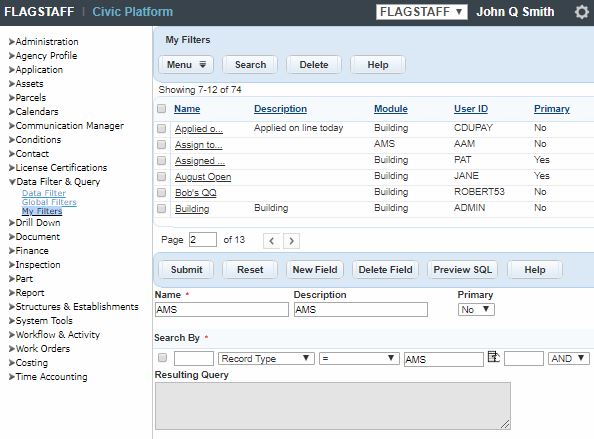Click the Delete Field button
594x439 pixels.
point(385,270)
